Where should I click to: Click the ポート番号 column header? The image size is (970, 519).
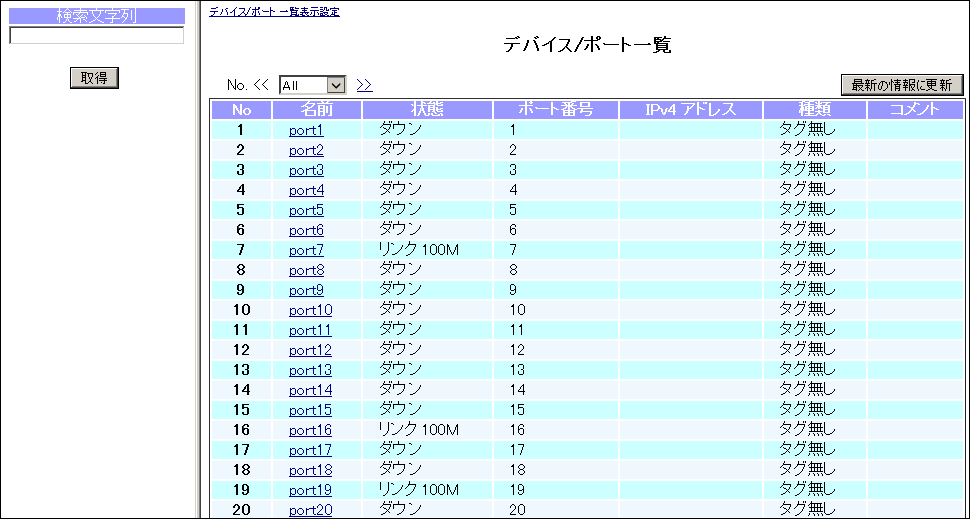click(x=556, y=109)
